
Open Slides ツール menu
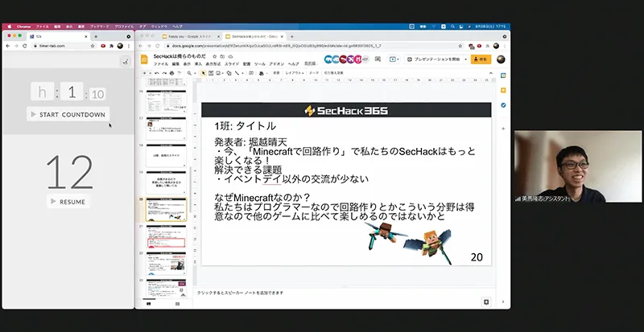coord(260,64)
